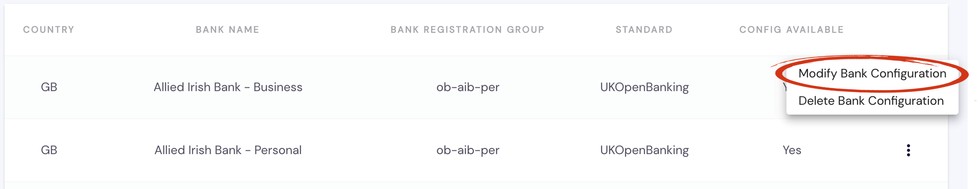Click the Bank Registration Group header
The height and width of the screenshot is (189, 980).
click(467, 30)
